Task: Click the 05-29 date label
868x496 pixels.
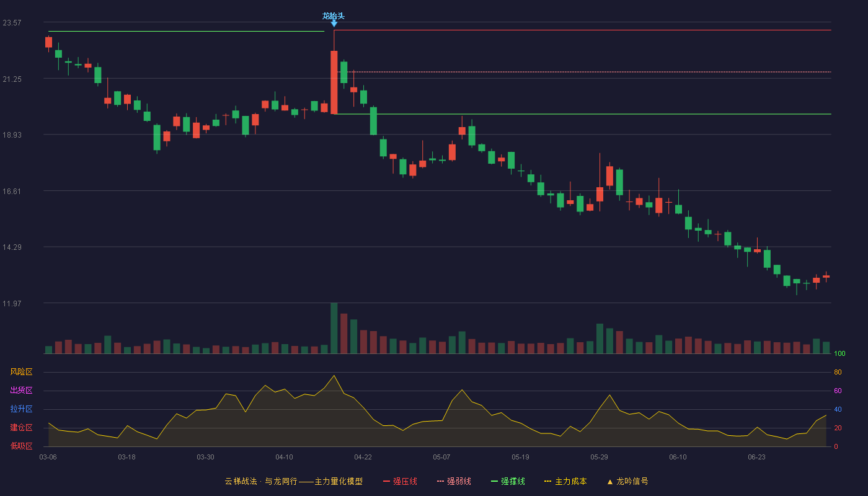Action: [599, 457]
